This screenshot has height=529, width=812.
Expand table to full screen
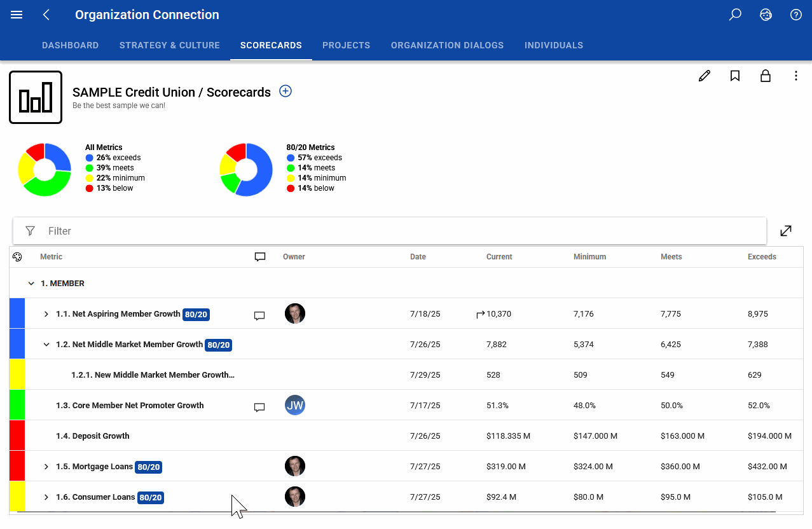point(786,231)
